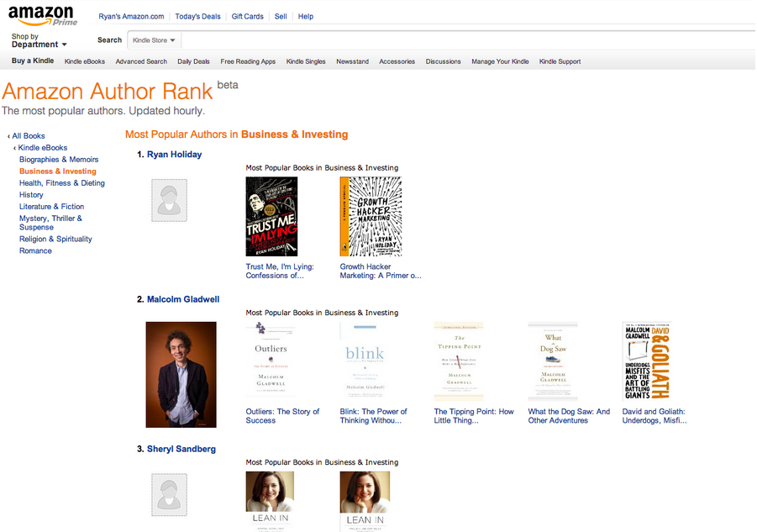This screenshot has height=532, width=757.
Task: Click the Trust Me, I'm Lying cover
Action: pos(271,216)
